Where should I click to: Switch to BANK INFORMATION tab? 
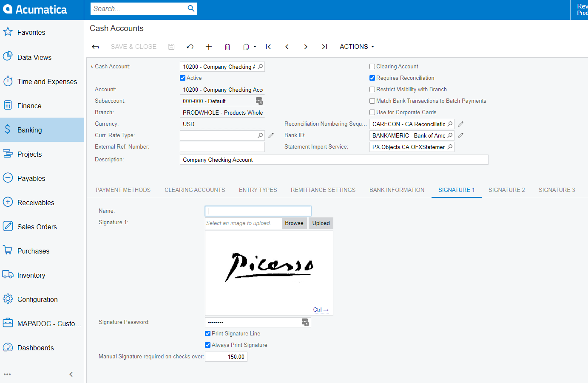[397, 190]
